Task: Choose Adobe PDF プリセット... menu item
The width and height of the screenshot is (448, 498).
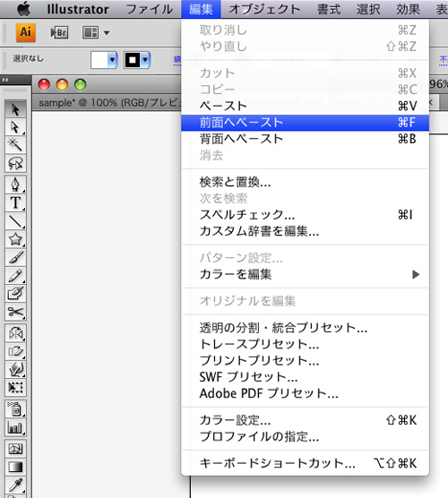Action: click(x=305, y=393)
